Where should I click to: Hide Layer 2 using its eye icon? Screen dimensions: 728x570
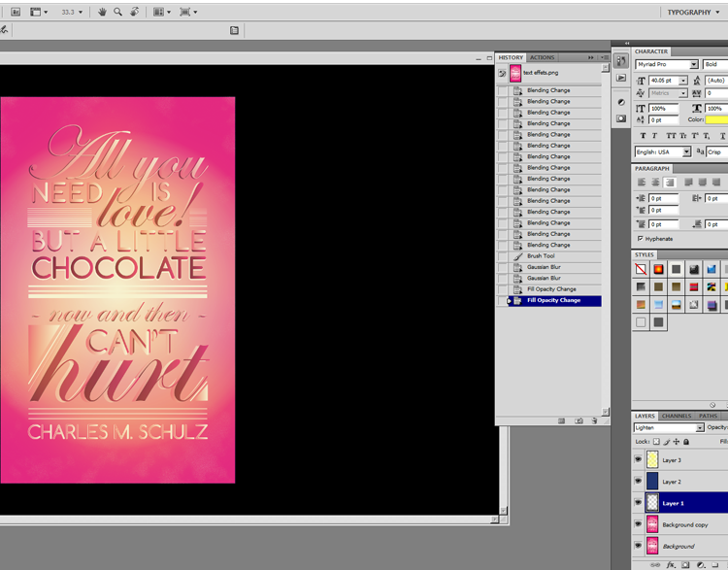639,482
